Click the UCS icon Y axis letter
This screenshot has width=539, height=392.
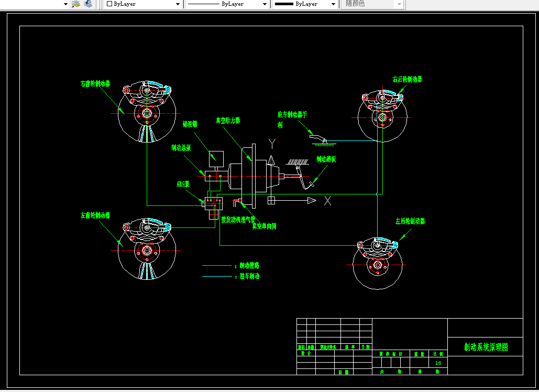[272, 144]
